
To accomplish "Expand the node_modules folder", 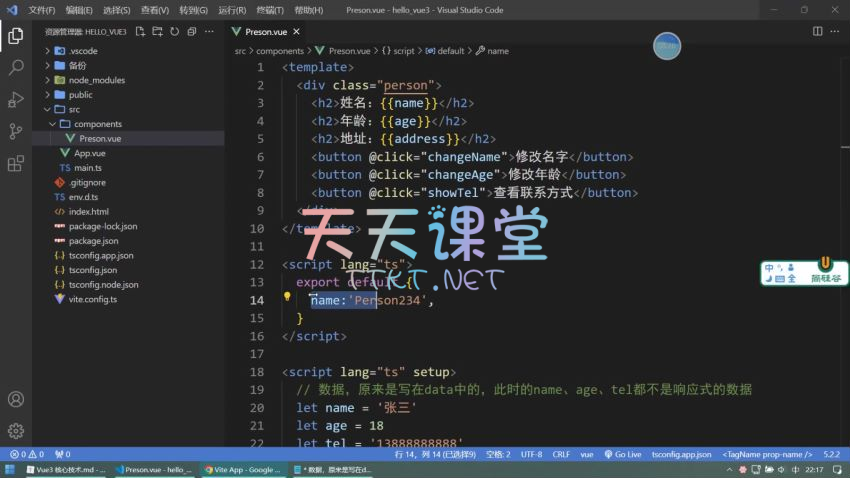I will pyautogui.click(x=96, y=80).
